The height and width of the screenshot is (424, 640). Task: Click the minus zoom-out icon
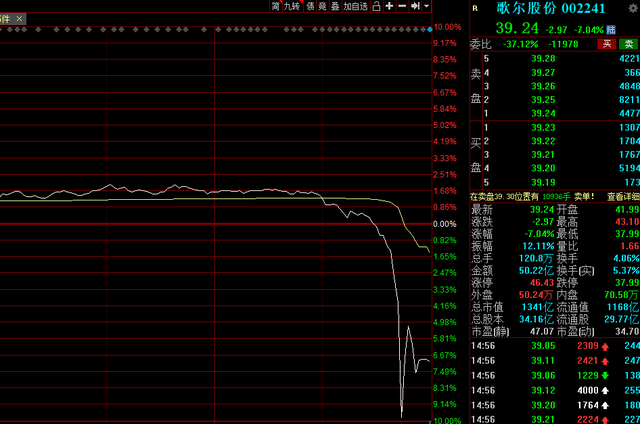(x=402, y=6)
